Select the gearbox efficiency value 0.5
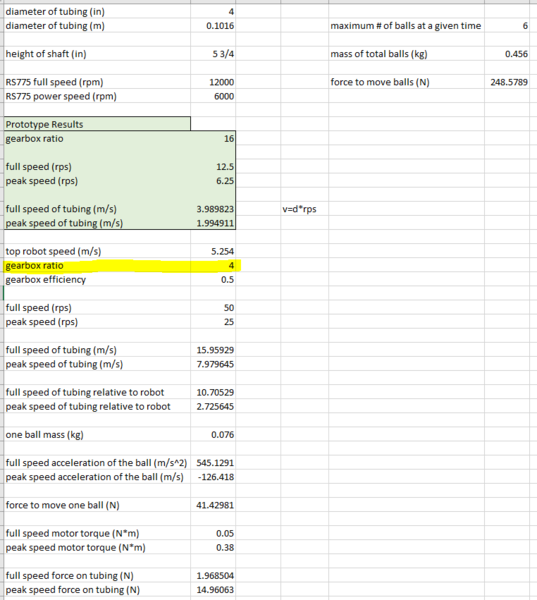Screen dimensions: 537x600 tap(213, 280)
